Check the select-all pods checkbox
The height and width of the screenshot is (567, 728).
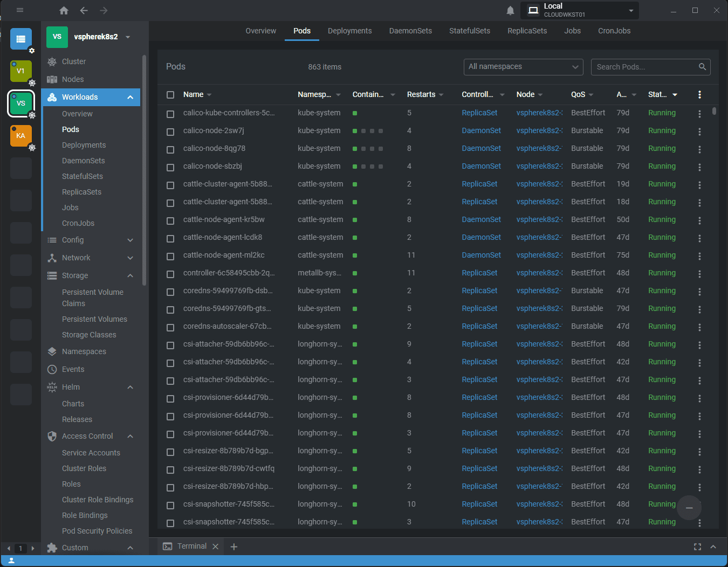[170, 94]
